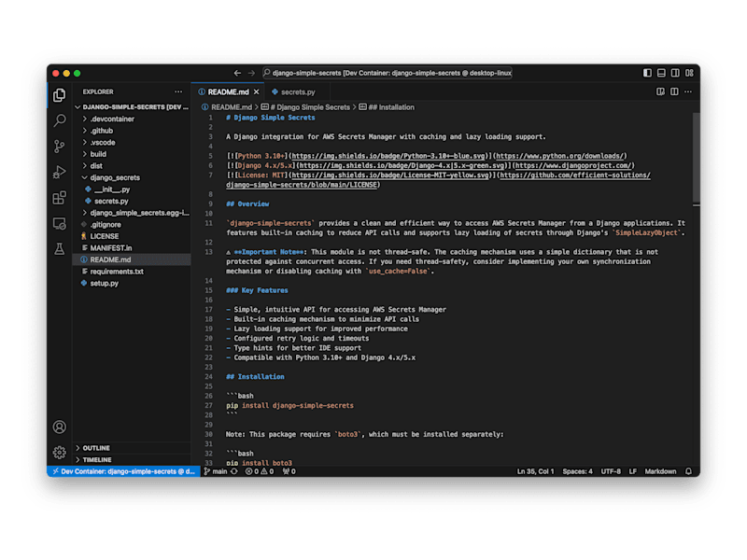Toggle secondary side bar layout icon
747x560 pixels.
point(675,73)
